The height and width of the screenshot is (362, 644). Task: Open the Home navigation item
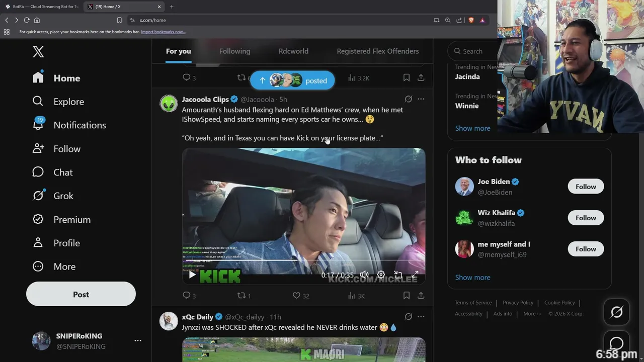pyautogui.click(x=56, y=78)
